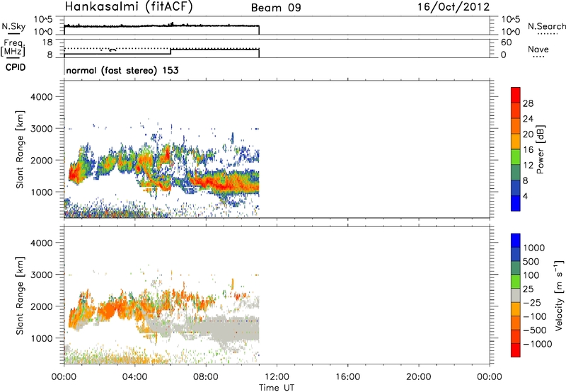Select the Velocity [m s-1] colorbar title
Viewport: 566px width, 392px height.
point(558,295)
